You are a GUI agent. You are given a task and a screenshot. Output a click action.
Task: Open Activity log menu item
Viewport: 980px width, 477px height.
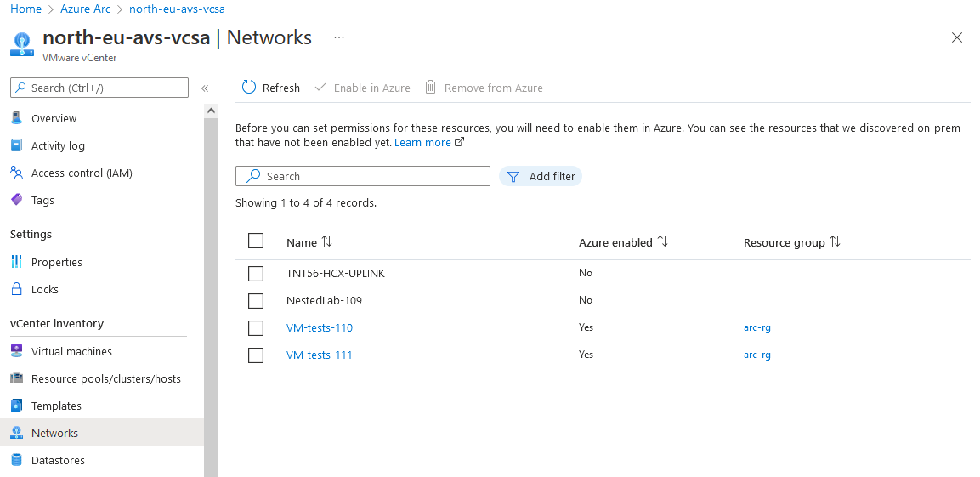58,145
